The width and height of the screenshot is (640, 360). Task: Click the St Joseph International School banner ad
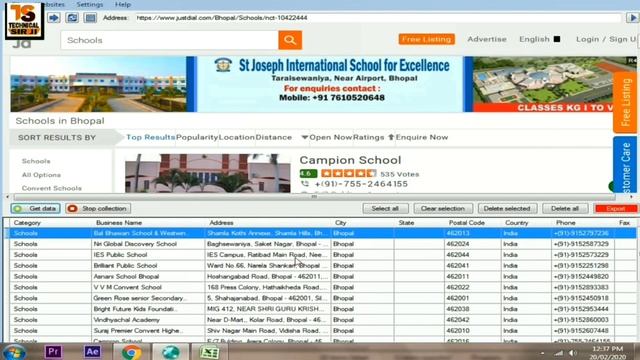tap(323, 84)
